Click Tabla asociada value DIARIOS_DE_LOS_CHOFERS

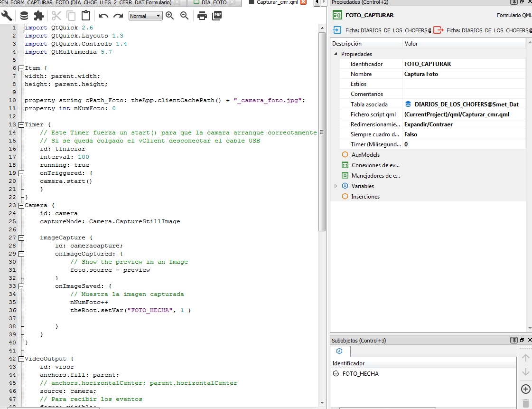(464, 105)
